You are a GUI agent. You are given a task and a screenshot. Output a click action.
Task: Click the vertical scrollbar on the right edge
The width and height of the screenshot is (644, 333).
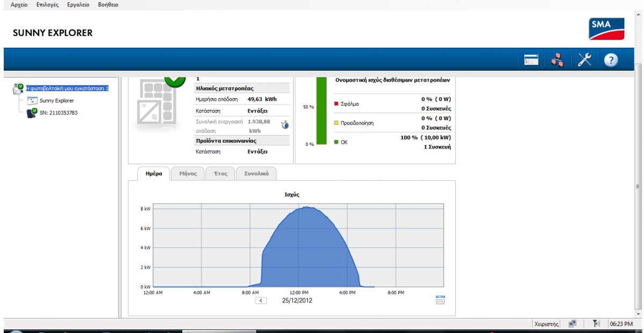638,187
